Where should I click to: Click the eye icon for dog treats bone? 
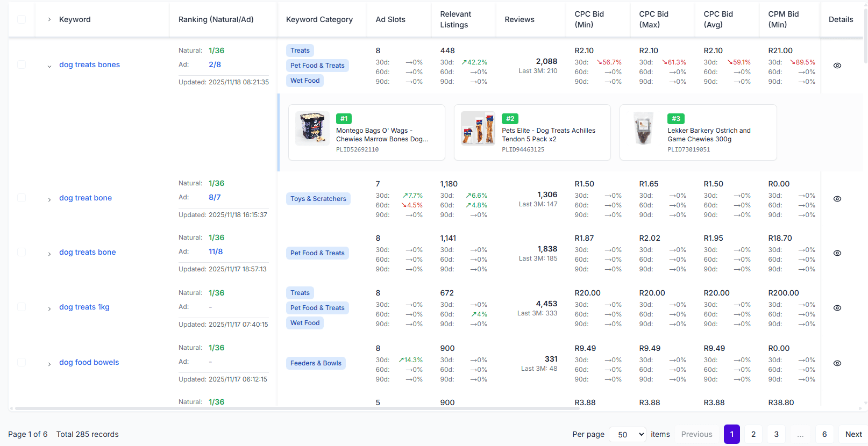837,253
